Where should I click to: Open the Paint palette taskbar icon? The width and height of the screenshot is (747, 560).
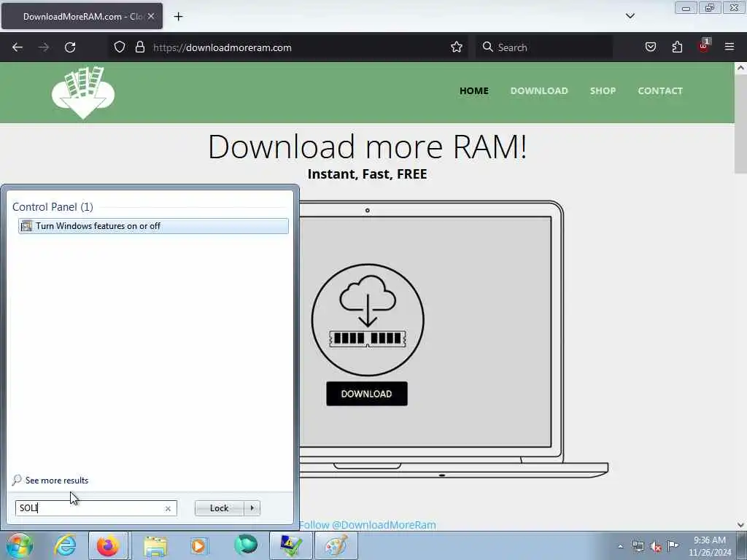(336, 545)
